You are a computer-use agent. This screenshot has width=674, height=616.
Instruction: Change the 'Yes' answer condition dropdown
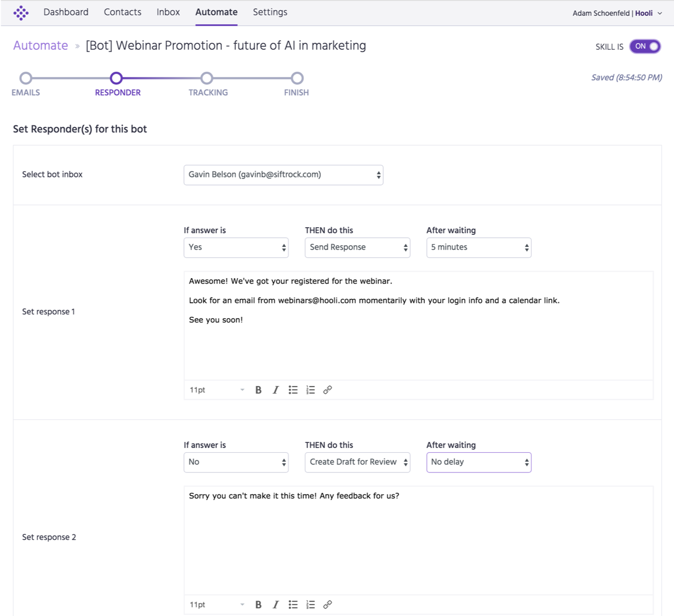coord(236,247)
